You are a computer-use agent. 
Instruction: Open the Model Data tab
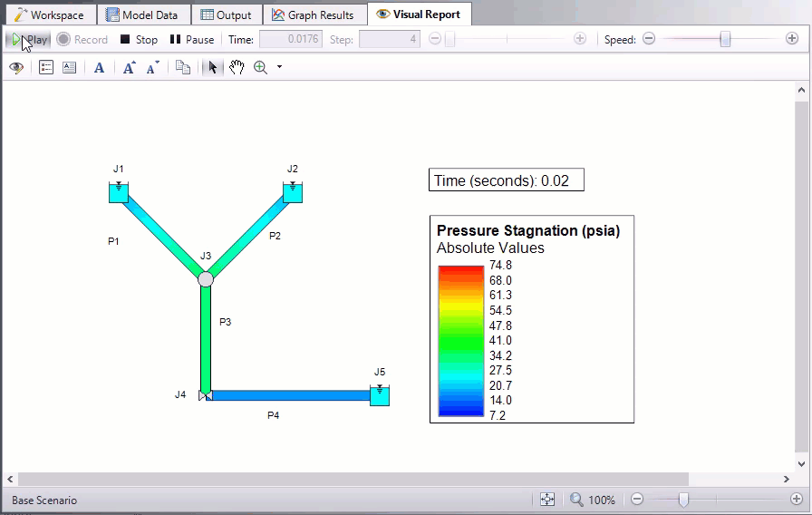(x=142, y=15)
